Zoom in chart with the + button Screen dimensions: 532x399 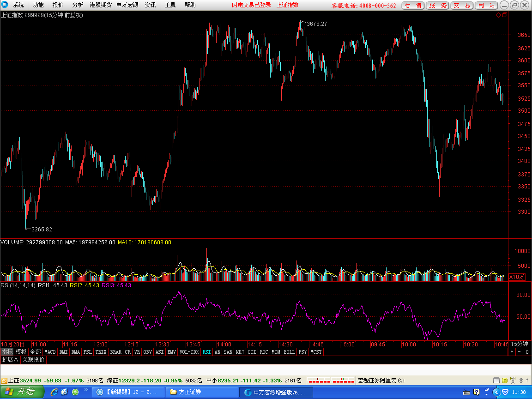point(512,352)
